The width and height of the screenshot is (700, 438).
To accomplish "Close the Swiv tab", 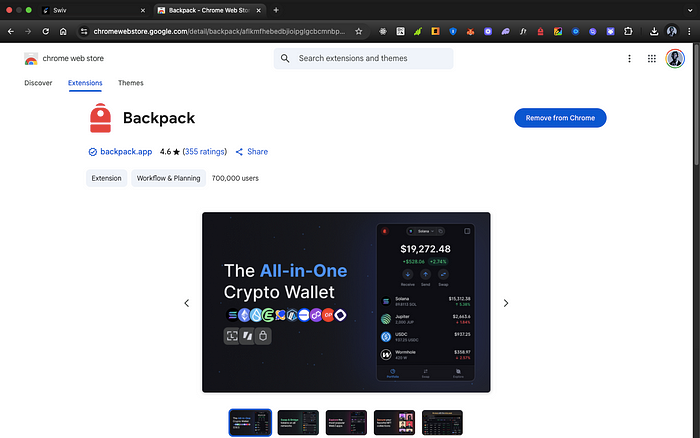I will pos(142,10).
